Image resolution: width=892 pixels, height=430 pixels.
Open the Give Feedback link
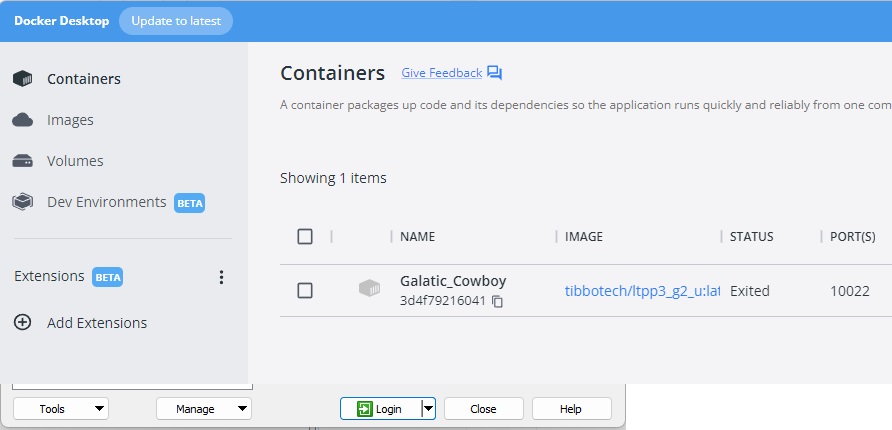click(x=441, y=73)
